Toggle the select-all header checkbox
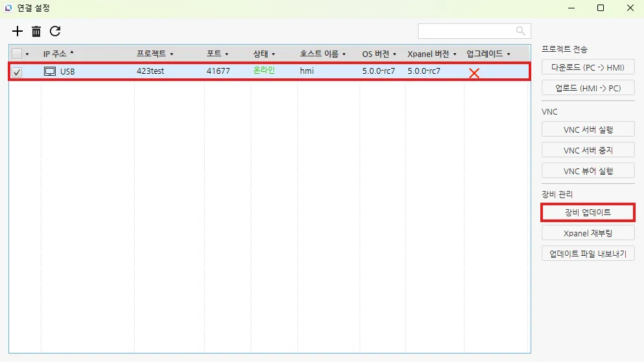 [x=17, y=54]
